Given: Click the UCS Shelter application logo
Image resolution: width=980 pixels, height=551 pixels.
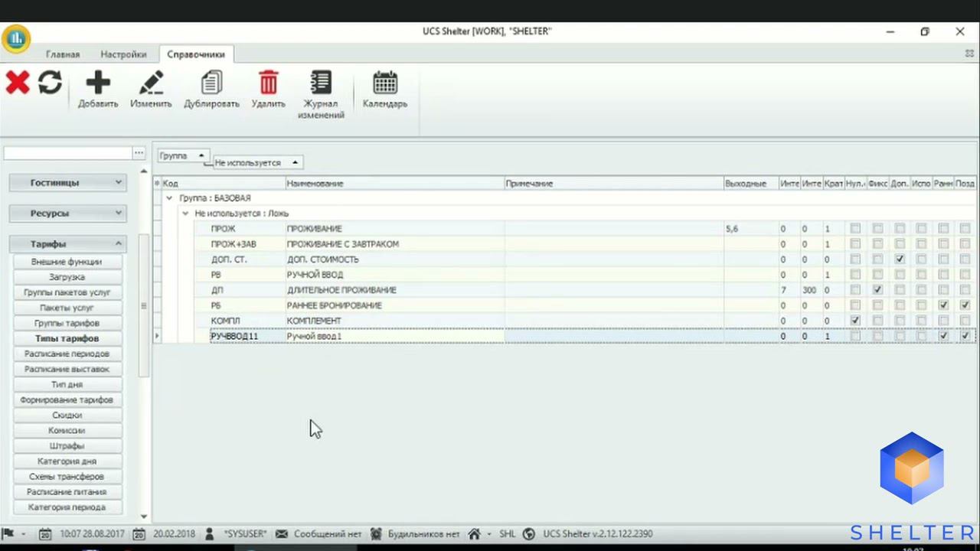Looking at the screenshot, I should tap(15, 38).
